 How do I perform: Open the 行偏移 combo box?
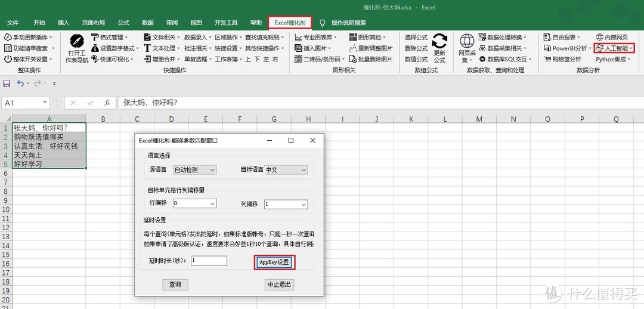tap(212, 203)
